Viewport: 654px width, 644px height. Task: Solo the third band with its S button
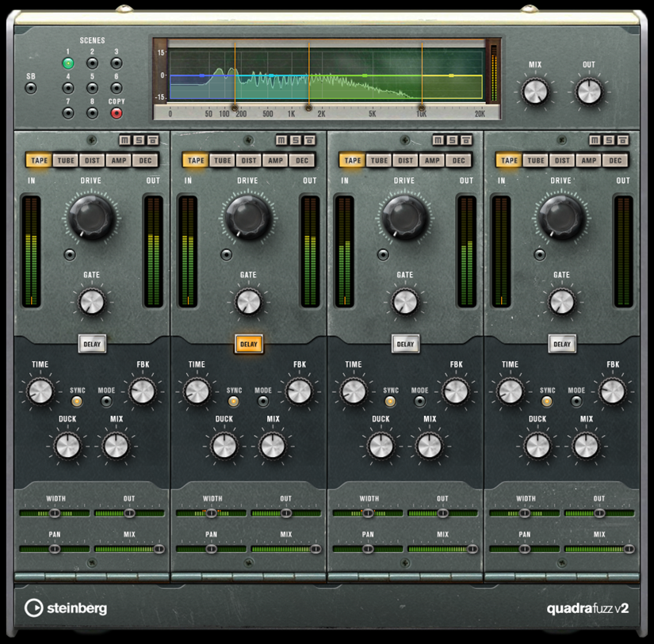coord(452,140)
